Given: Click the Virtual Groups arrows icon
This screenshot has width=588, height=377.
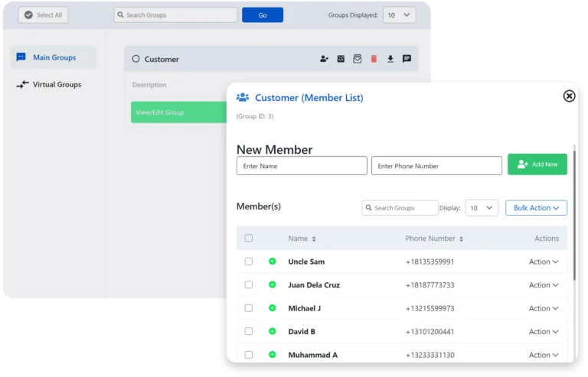Looking at the screenshot, I should pos(22,84).
